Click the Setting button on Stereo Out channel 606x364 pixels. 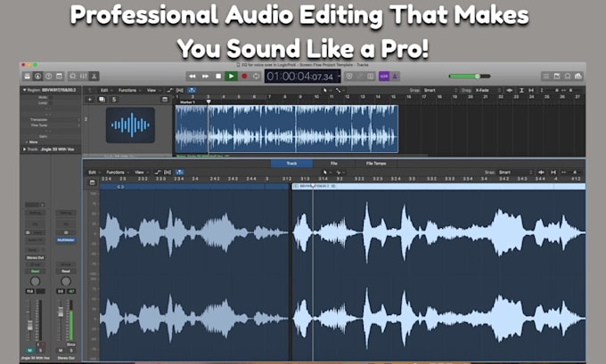point(66,213)
